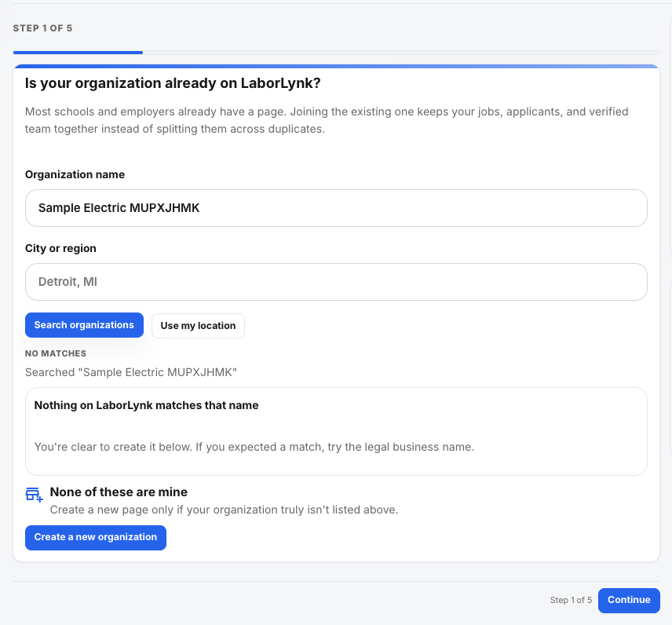This screenshot has height=625, width=672.
Task: Click 'Nothing on LaborLynk matches that name'
Action: pos(146,405)
